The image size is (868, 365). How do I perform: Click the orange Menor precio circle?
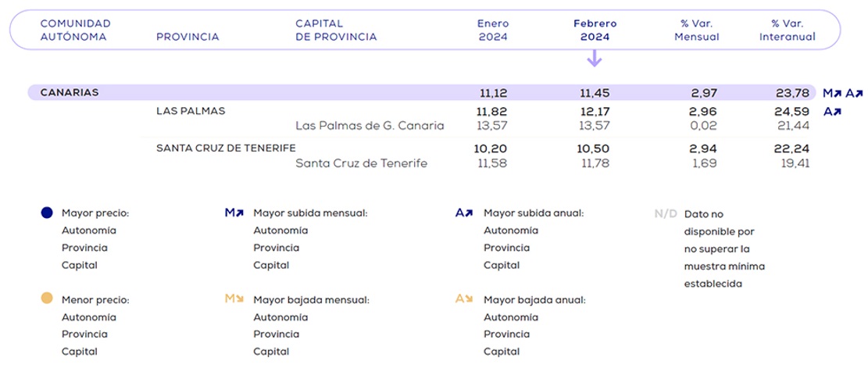47,299
